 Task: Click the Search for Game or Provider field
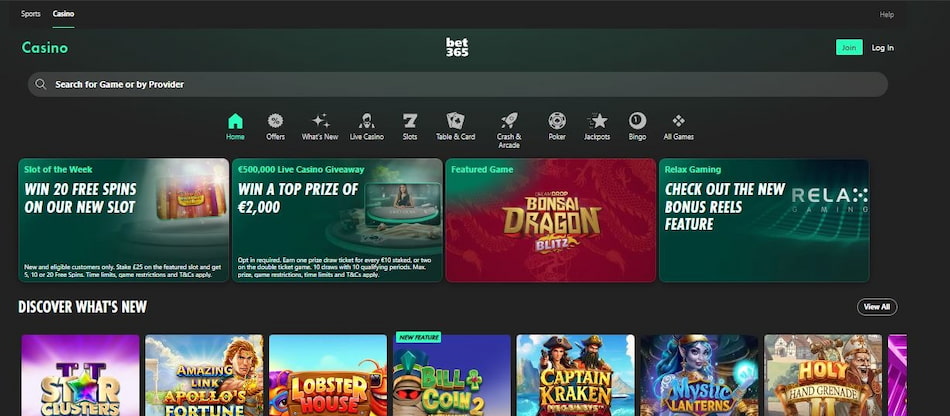pyautogui.click(x=458, y=84)
